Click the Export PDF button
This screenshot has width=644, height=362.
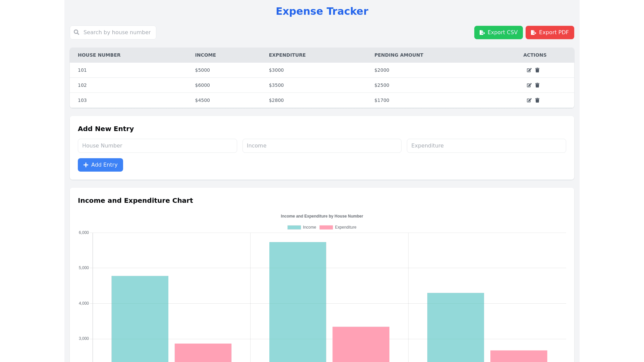549,33
